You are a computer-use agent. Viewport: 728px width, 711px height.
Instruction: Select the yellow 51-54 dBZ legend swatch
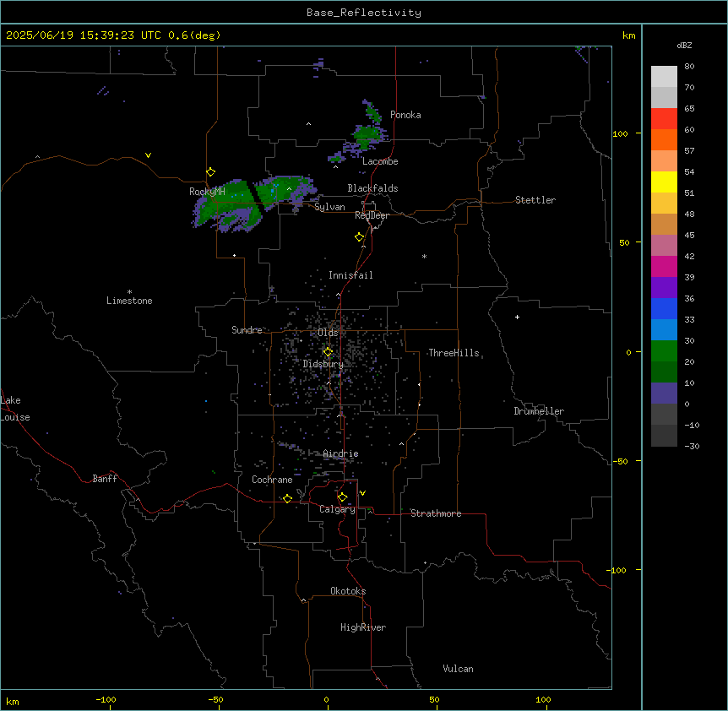pyautogui.click(x=664, y=182)
